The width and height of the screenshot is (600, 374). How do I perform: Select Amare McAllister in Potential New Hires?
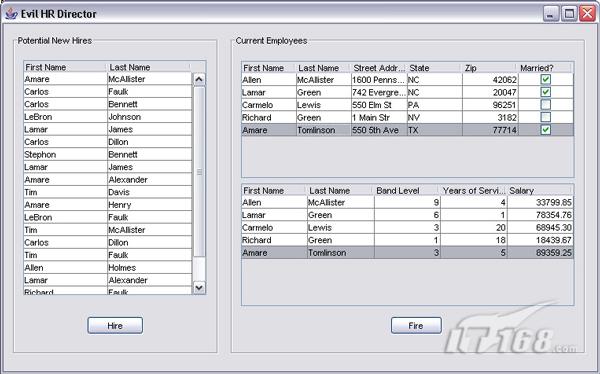108,79
